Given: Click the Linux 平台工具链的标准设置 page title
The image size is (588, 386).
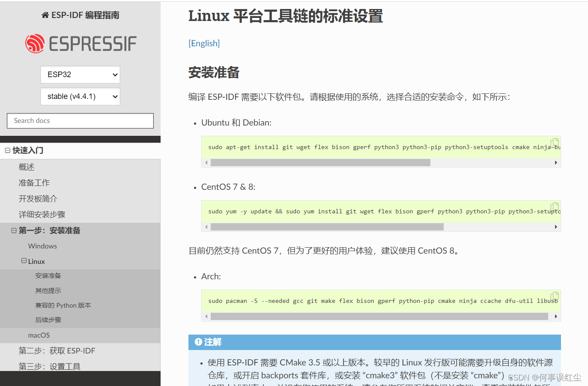Looking at the screenshot, I should point(286,16).
